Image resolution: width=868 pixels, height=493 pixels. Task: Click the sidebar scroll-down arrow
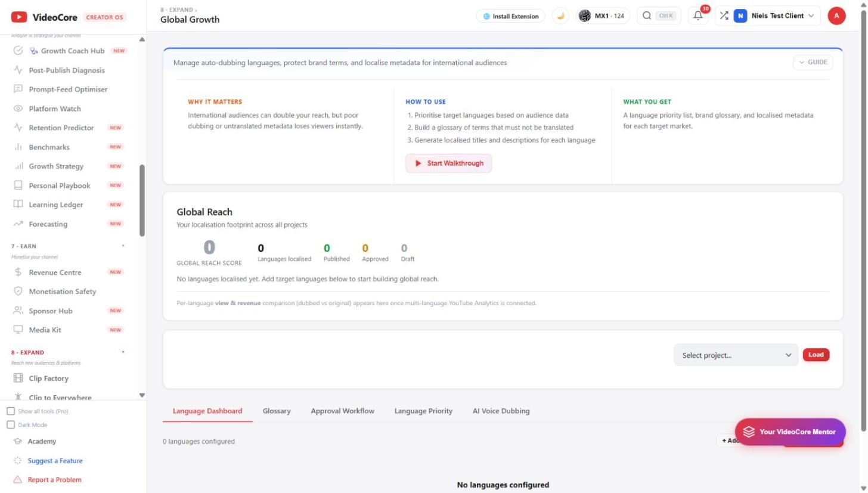point(142,395)
